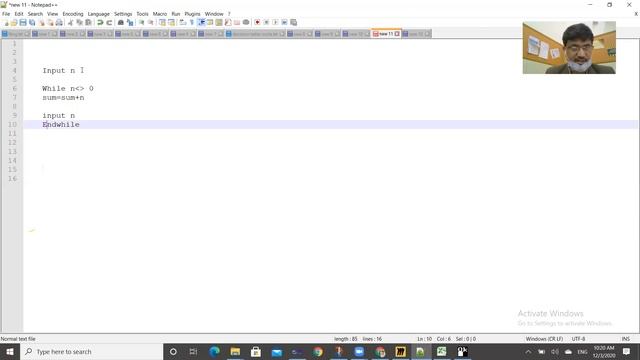Image resolution: width=640 pixels, height=360 pixels.
Task: Cut selection using the scissors icon
Action: 70,22
